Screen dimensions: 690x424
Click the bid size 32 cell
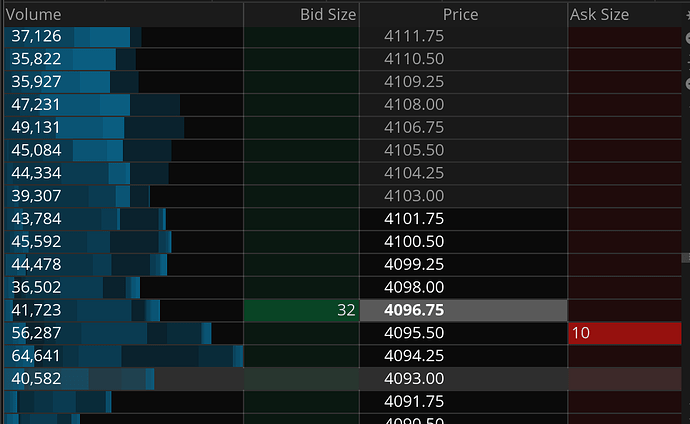point(301,311)
